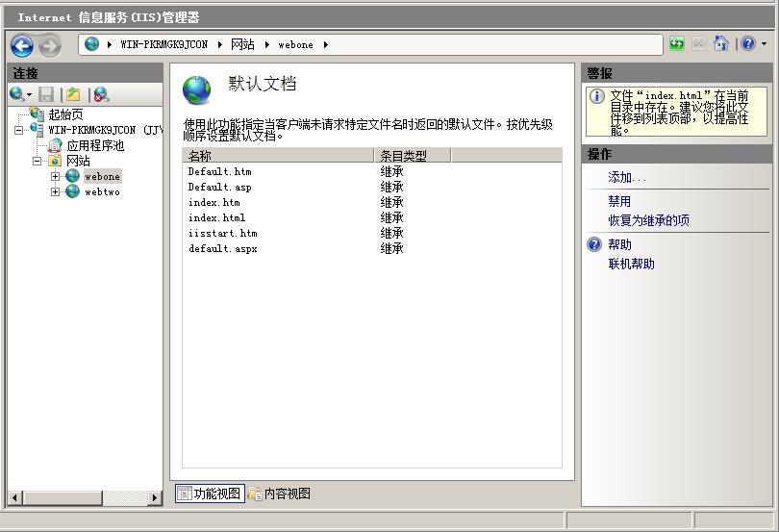
Task: Open 联机帮助 online help link
Action: [x=632, y=264]
